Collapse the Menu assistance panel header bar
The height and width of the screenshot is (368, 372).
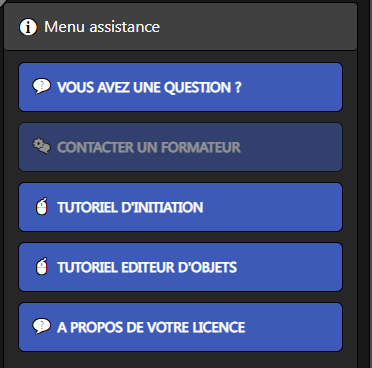click(180, 27)
